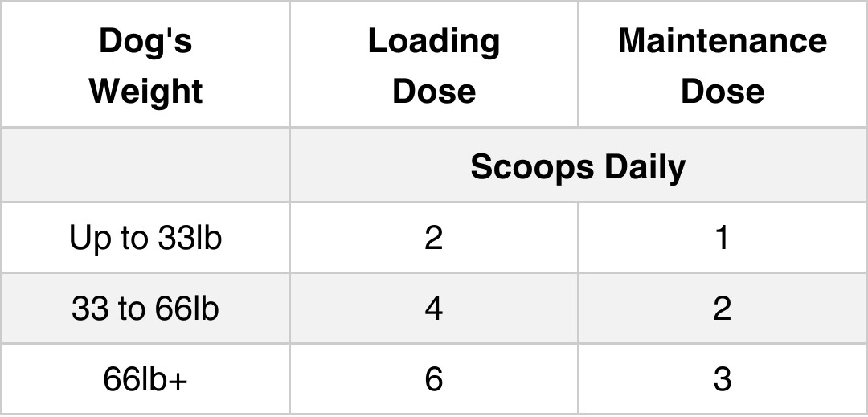Click the Loading Dose column header

(434, 65)
